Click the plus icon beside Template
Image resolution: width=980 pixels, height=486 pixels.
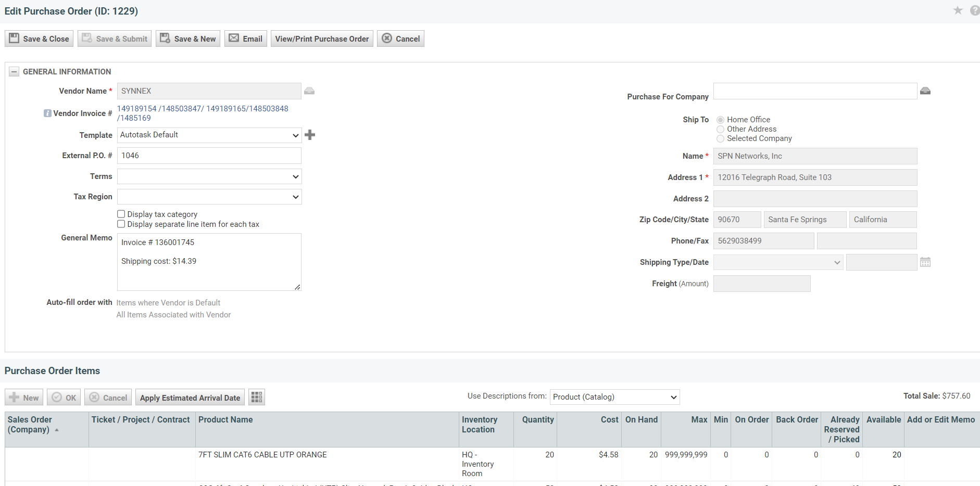[x=310, y=135]
